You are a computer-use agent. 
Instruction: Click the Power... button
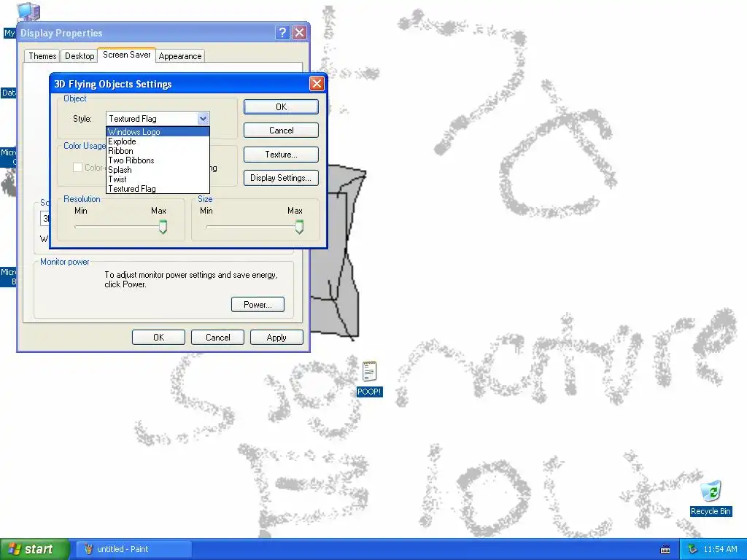pyautogui.click(x=258, y=304)
